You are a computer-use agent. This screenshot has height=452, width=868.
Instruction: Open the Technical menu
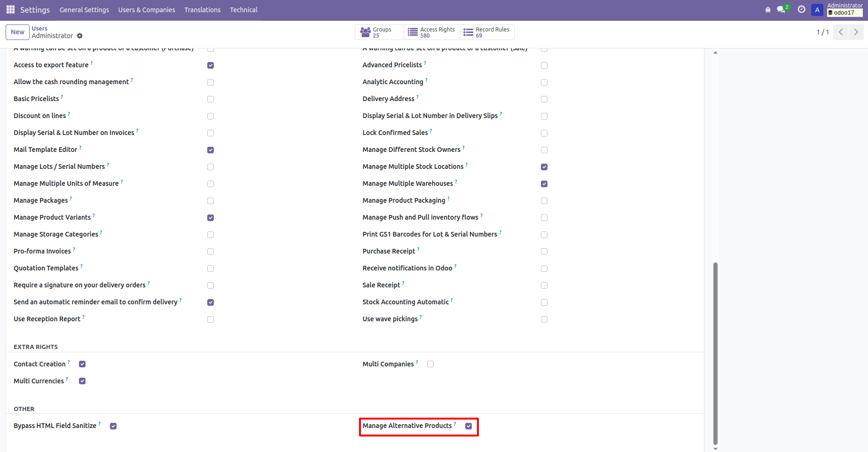243,9
